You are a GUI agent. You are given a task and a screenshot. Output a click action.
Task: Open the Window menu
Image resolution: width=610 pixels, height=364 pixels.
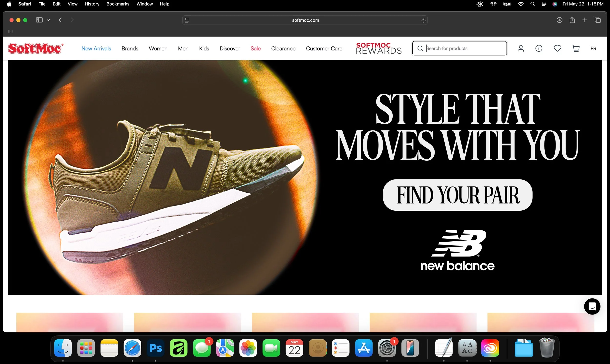145,4
